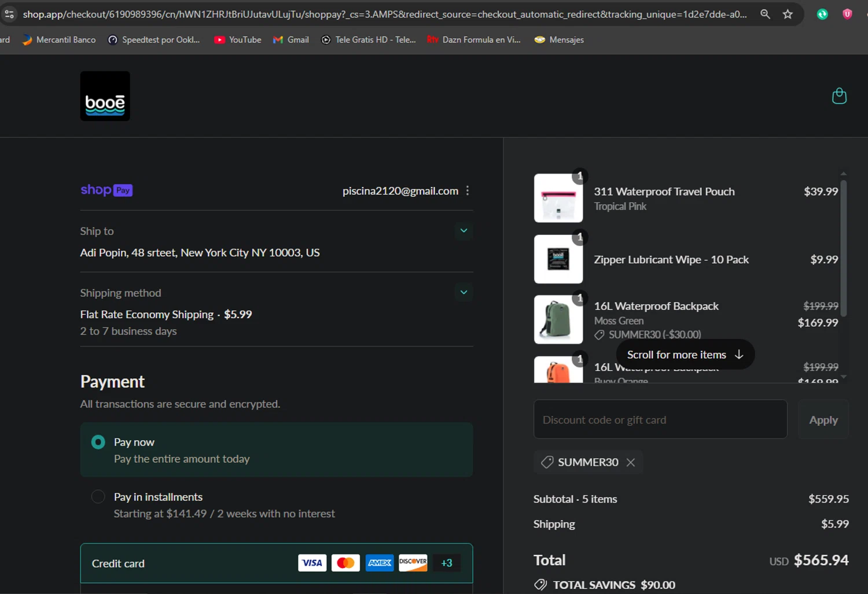Click the booe store logo
This screenshot has height=594, width=868.
pos(105,96)
